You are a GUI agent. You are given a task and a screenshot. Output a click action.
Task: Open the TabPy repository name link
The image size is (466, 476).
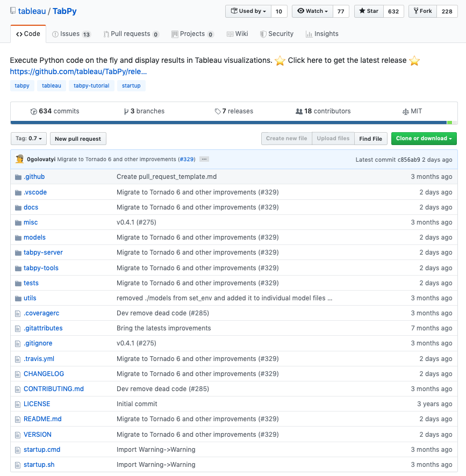click(x=64, y=11)
